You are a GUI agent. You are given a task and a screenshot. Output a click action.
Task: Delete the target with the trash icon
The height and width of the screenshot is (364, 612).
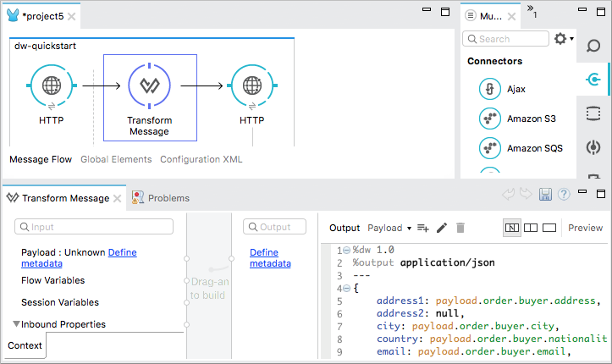coord(460,228)
